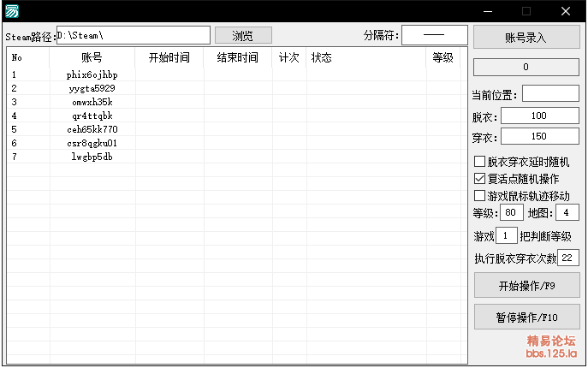Click the 分隔符 separator input field
588x368 pixels.
(x=434, y=35)
